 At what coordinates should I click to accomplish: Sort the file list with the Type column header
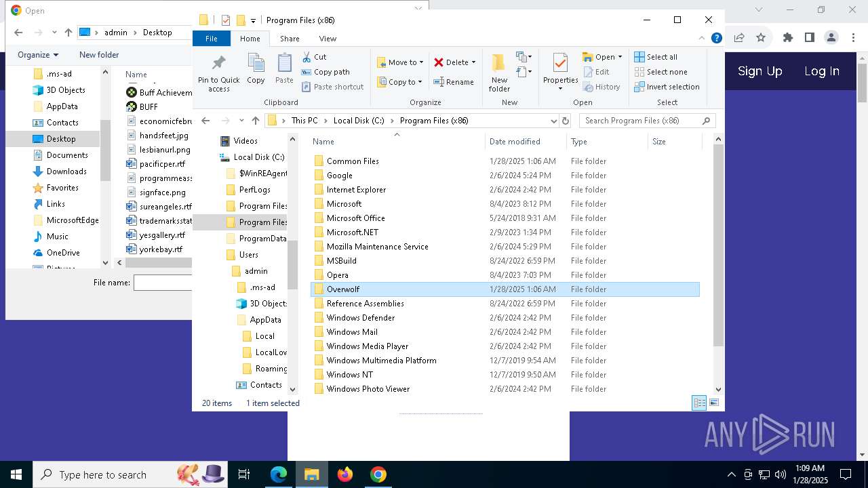[x=607, y=142]
